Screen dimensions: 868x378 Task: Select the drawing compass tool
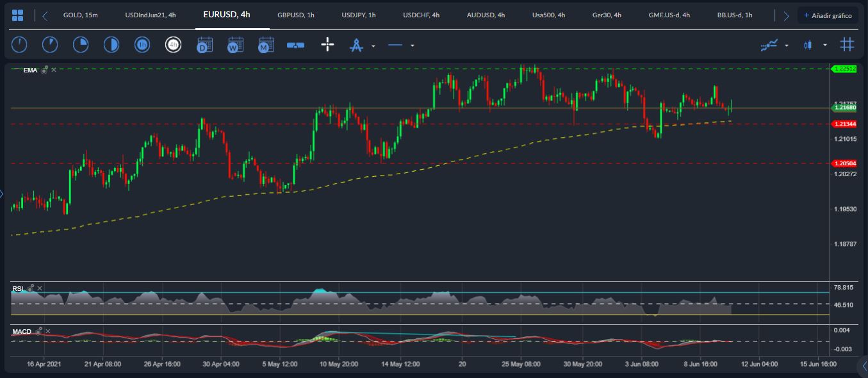356,45
